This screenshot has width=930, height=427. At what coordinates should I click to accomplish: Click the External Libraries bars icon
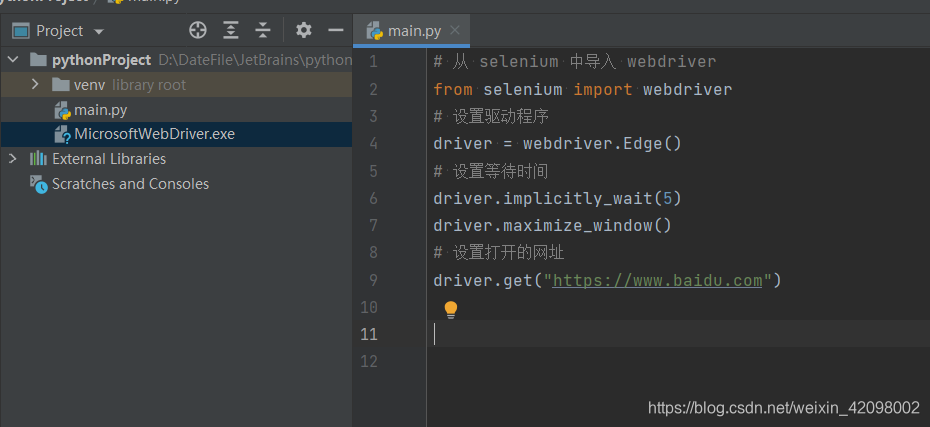click(x=38, y=159)
